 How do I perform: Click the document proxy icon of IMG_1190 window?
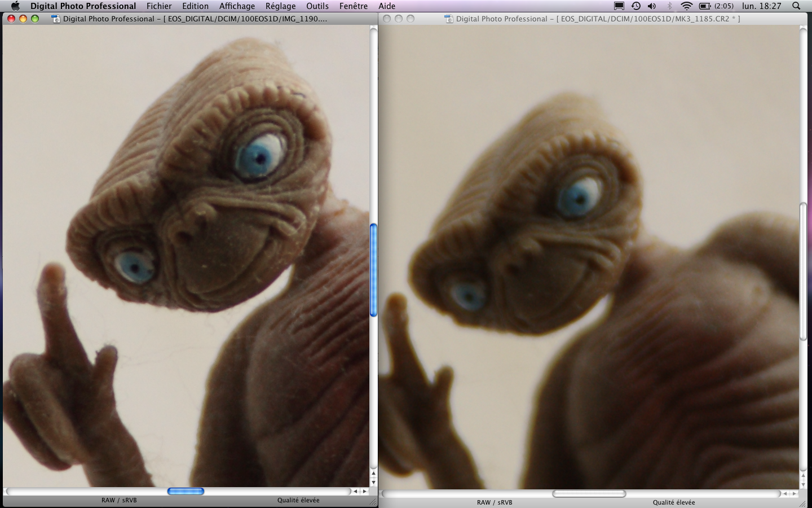pyautogui.click(x=55, y=19)
